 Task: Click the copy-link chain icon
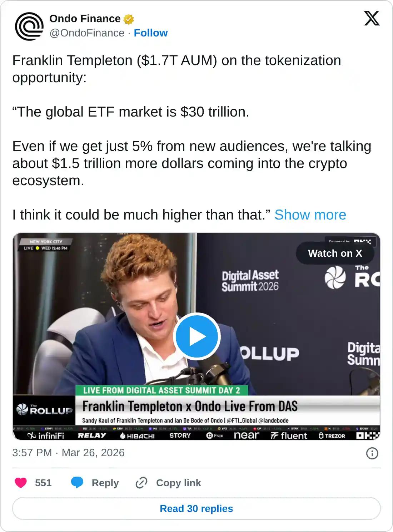pos(141,483)
